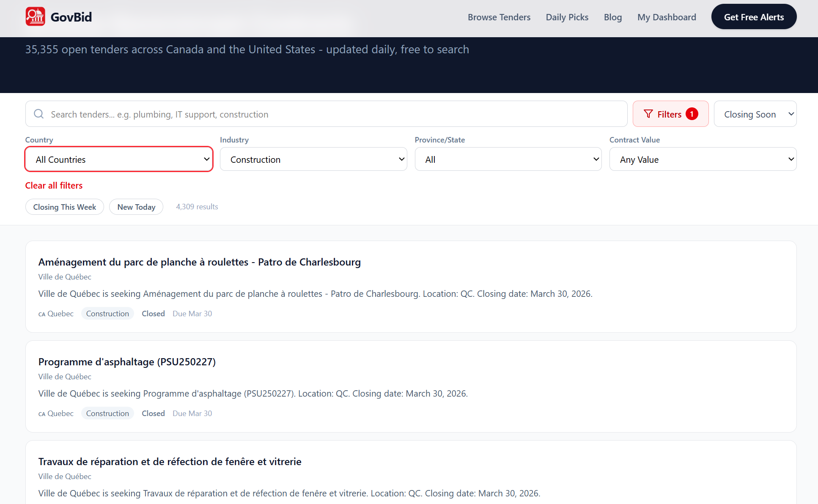Open the Country dropdown
Viewport: 818px width, 504px height.
(x=119, y=159)
